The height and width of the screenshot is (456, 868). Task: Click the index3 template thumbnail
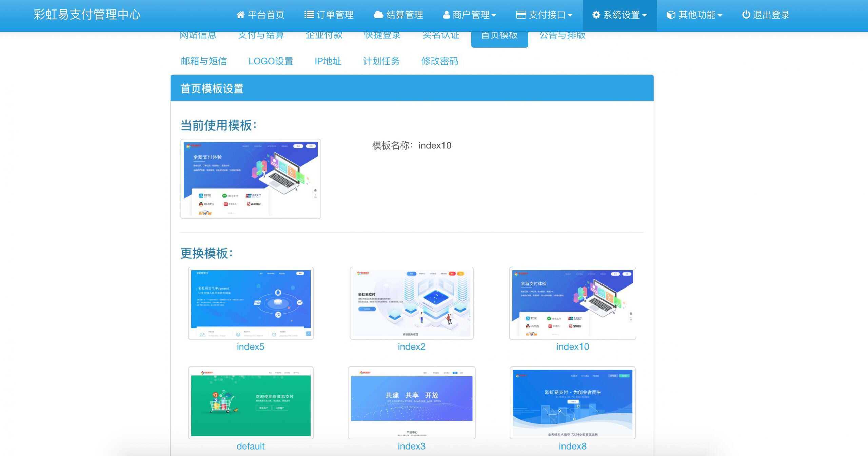coord(411,402)
